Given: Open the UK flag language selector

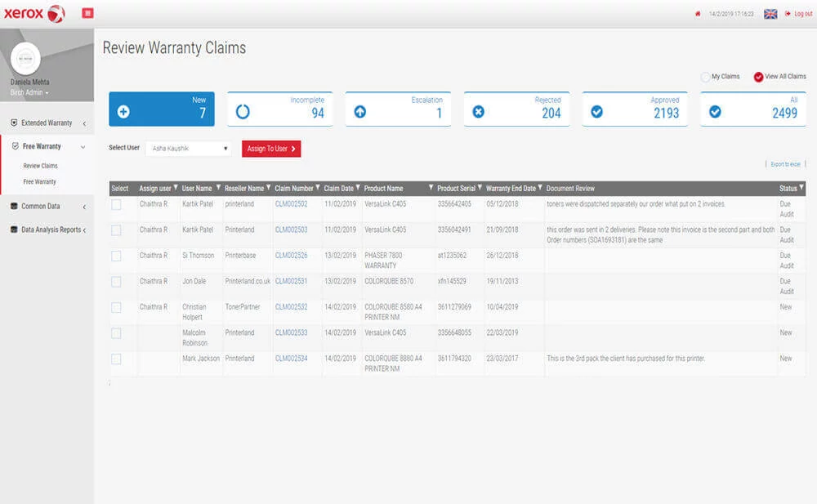Looking at the screenshot, I should (770, 14).
